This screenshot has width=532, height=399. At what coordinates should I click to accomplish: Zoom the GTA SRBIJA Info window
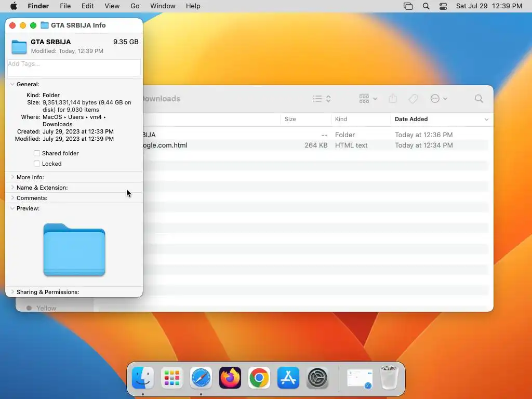[x=33, y=25]
